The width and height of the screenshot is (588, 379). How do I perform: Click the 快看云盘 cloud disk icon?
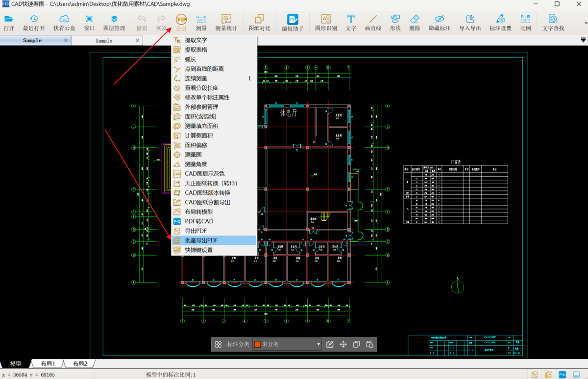pos(64,22)
